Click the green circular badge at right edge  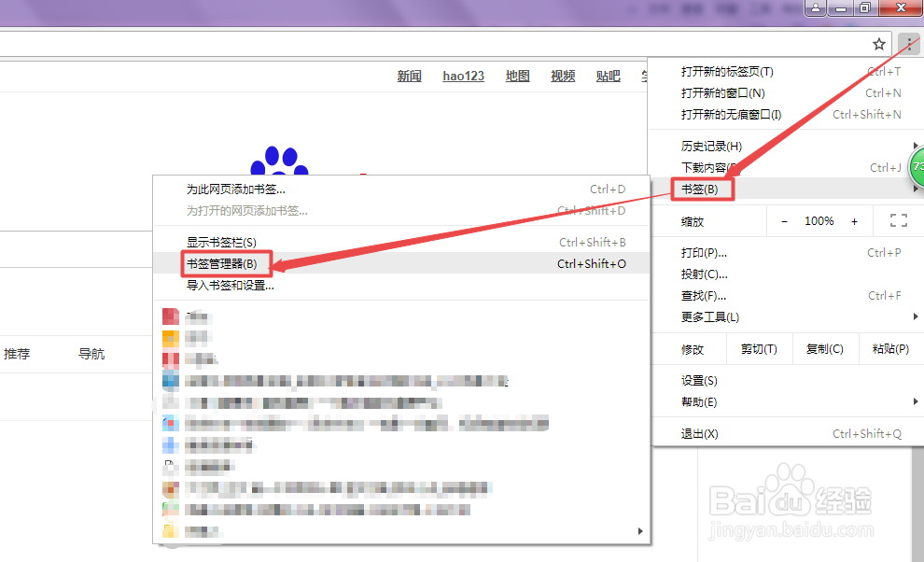click(x=917, y=167)
